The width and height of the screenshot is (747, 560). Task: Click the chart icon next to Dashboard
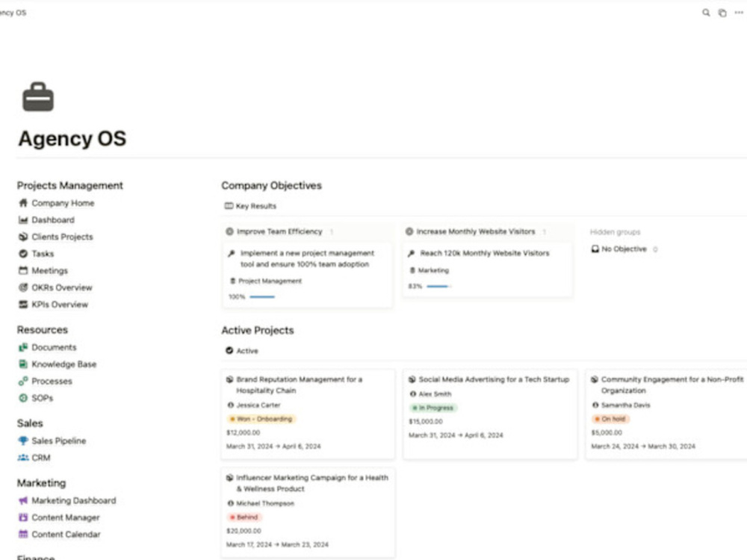tap(23, 220)
